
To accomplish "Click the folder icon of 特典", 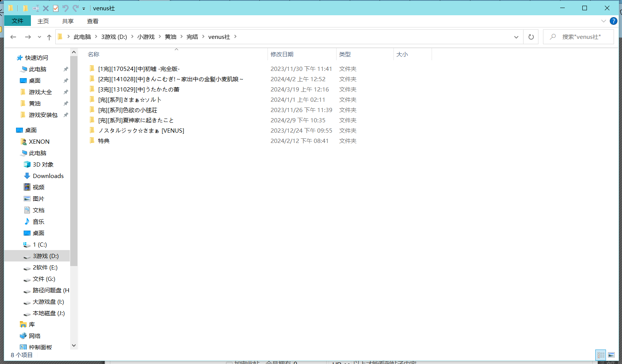I will [92, 141].
